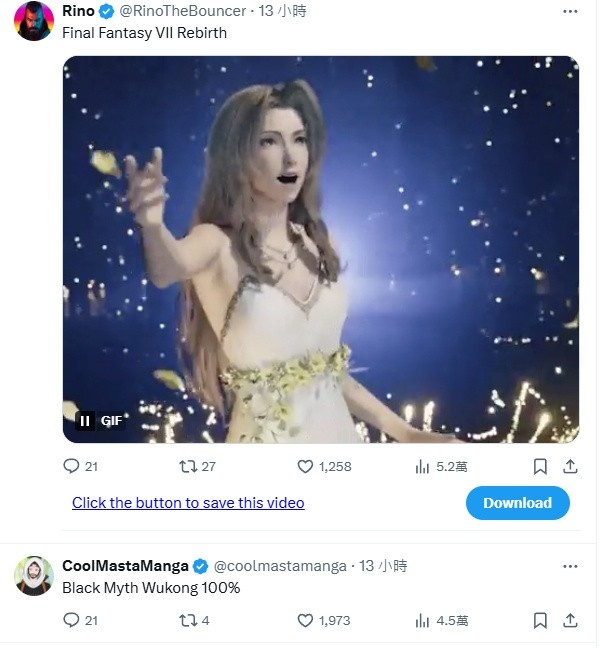Open view count on CoolMastaManga's post

[x=423, y=620]
